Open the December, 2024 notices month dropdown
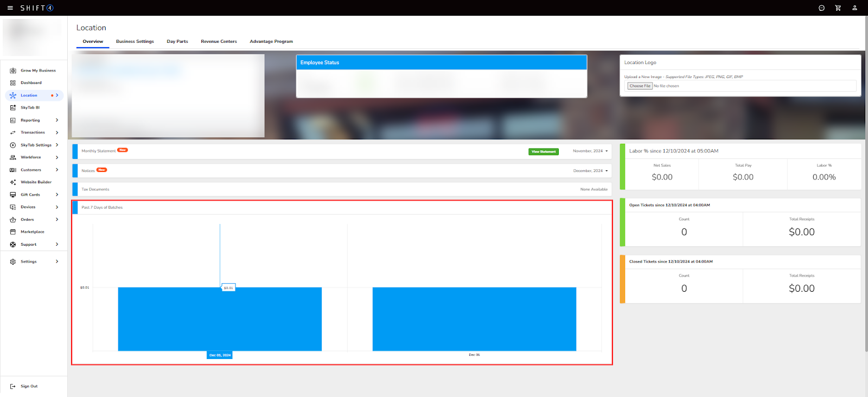868x397 pixels. click(x=590, y=171)
